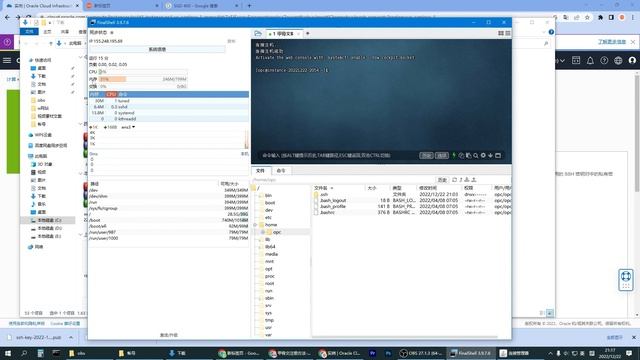Click the 文件名 column sort arrow
Image resolution: width=640 pixels, height=360 pixels.
tap(332, 188)
